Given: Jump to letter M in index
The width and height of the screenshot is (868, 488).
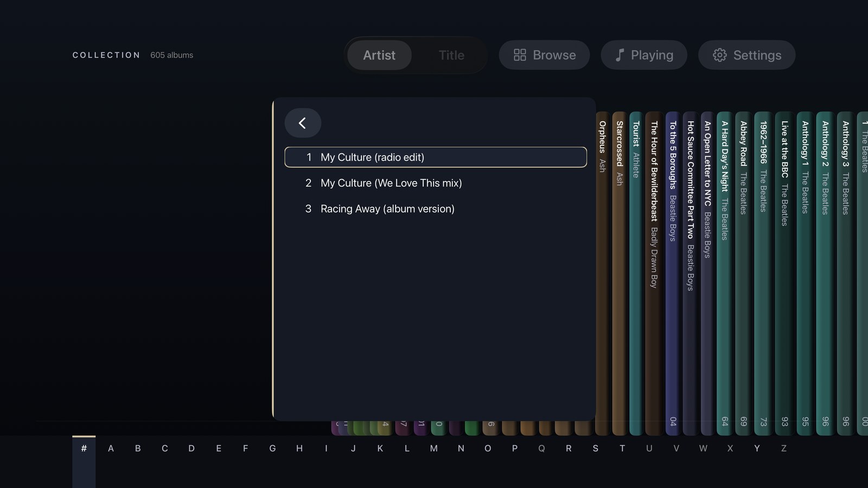Looking at the screenshot, I should (x=434, y=448).
